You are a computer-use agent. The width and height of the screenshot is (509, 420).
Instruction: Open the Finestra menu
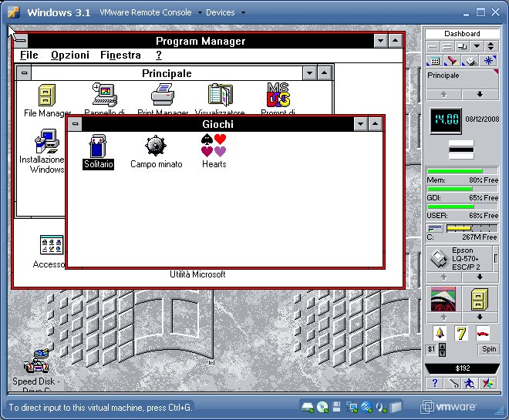click(120, 55)
